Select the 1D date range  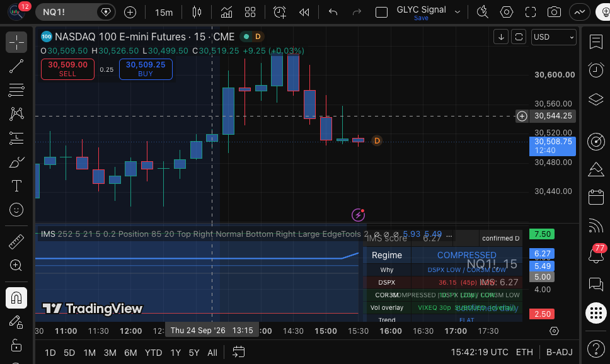point(50,353)
